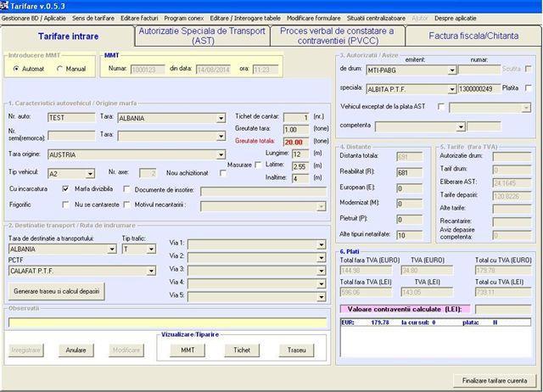Expand the Via 1 dropdown
Viewport: 543px width, 392px height.
(x=322, y=244)
